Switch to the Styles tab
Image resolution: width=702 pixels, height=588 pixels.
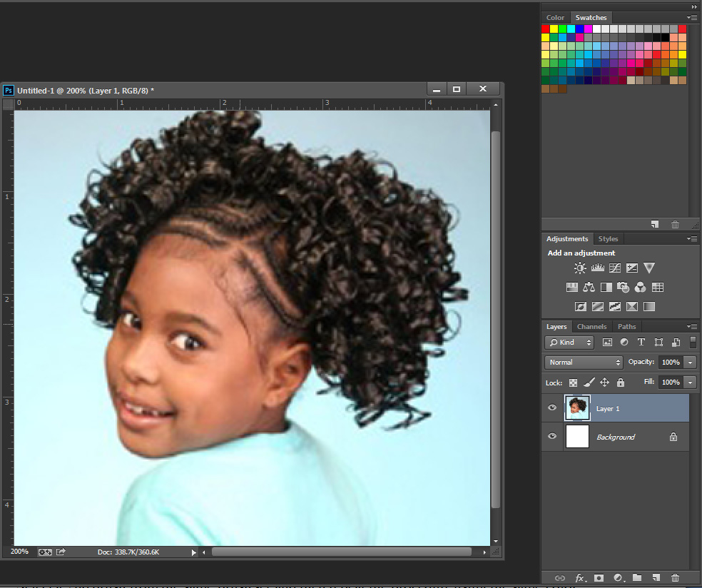tap(608, 238)
